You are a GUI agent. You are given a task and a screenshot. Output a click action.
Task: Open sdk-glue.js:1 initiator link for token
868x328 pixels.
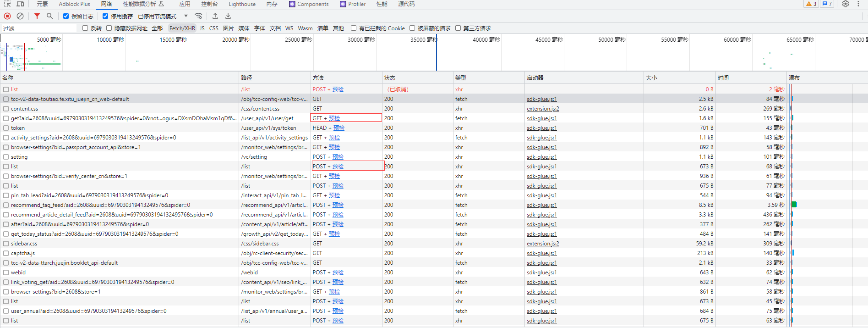tap(541, 128)
